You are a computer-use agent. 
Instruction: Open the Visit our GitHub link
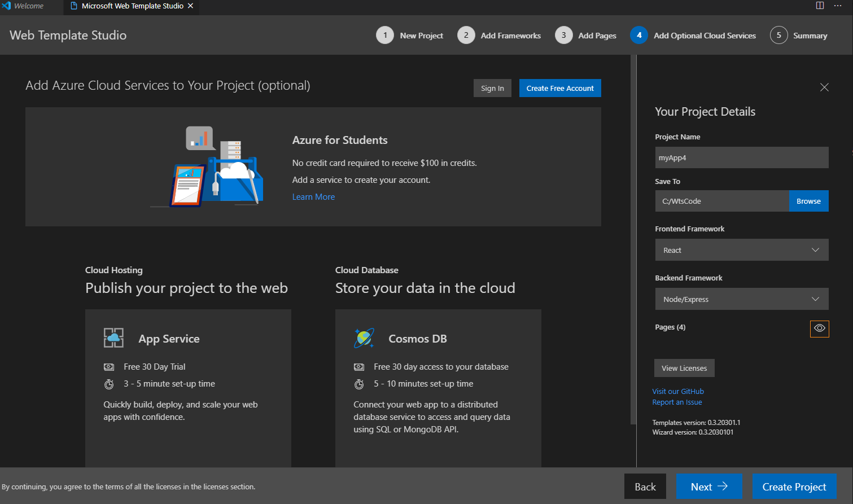(x=678, y=391)
